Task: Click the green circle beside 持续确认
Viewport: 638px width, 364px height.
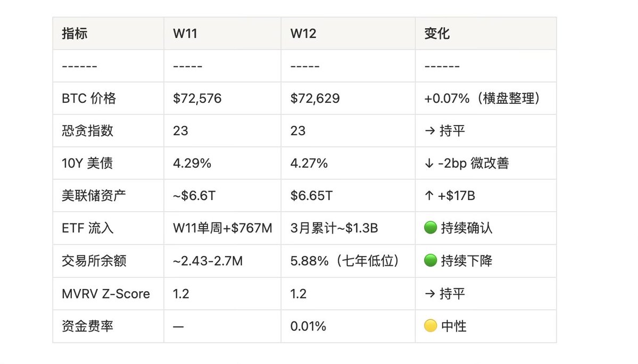Action: 430,228
